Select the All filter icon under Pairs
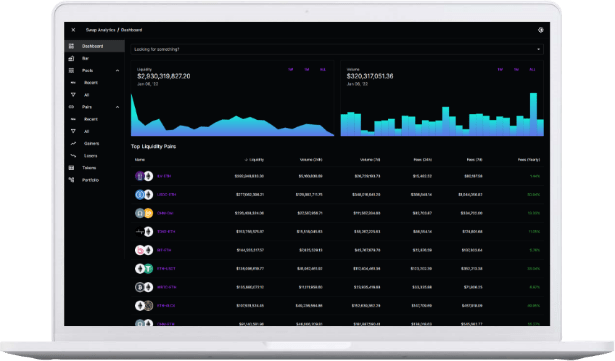615x361 pixels. 73,131
